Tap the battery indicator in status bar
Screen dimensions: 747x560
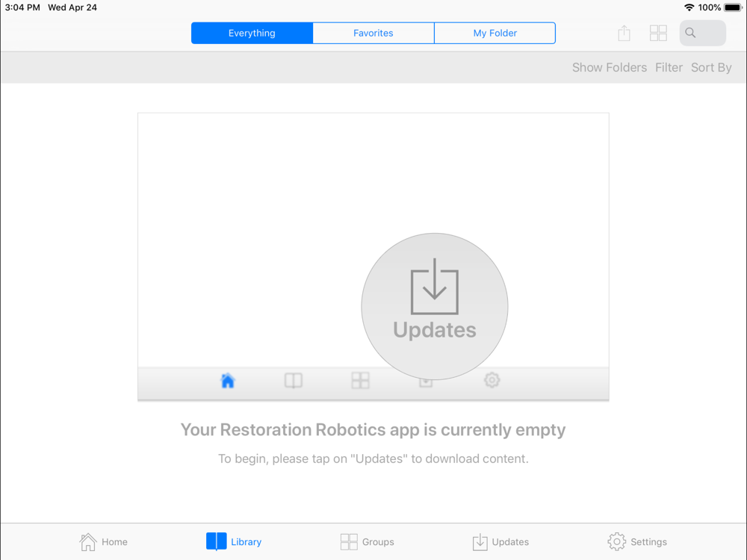pyautogui.click(x=734, y=7)
